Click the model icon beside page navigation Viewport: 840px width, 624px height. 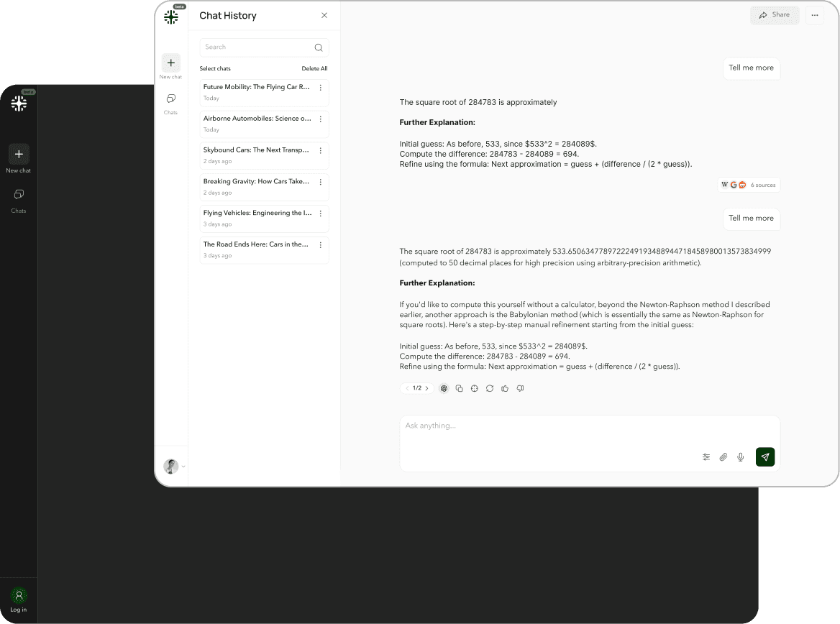(444, 388)
